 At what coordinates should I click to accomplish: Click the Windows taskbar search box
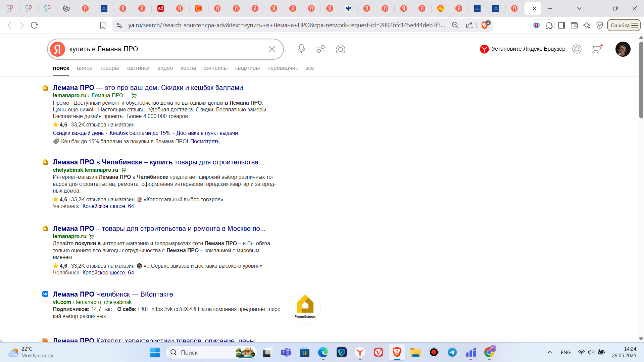click(211, 352)
